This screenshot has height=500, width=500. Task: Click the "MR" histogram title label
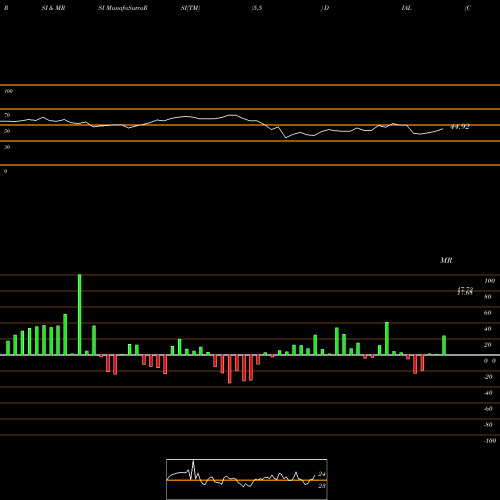click(446, 260)
